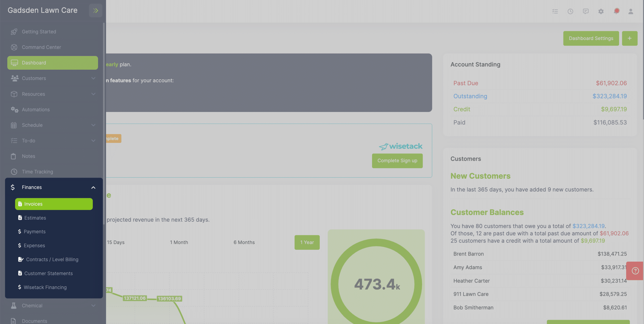Screen dimensions: 644x324
Task: Select the 911 Lawn Care balance row
Action: (540, 294)
